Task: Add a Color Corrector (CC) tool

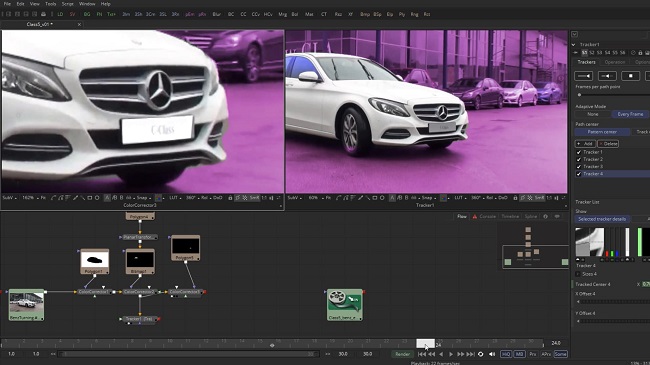Action: [243, 14]
